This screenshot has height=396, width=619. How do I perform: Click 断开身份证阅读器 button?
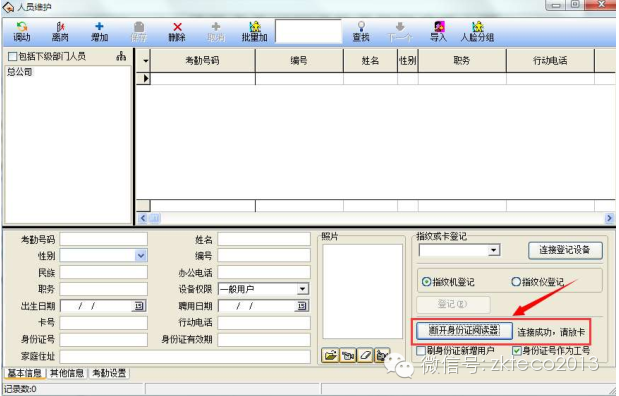click(x=464, y=331)
